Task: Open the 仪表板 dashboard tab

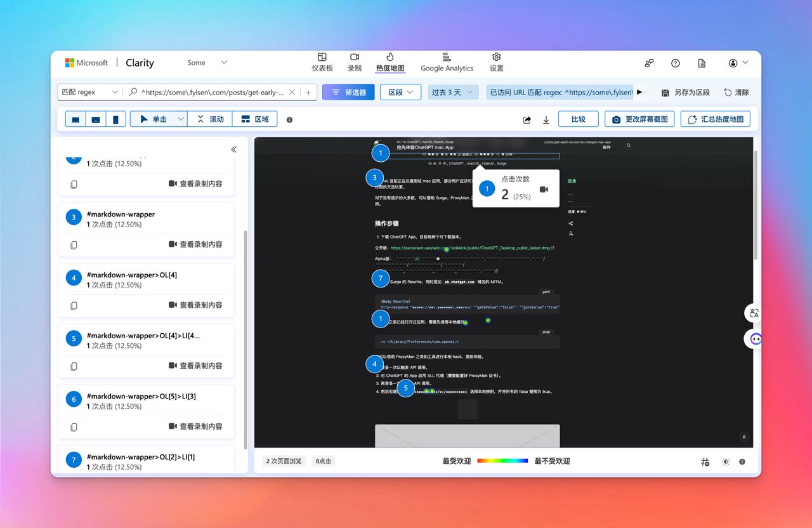Action: click(322, 62)
